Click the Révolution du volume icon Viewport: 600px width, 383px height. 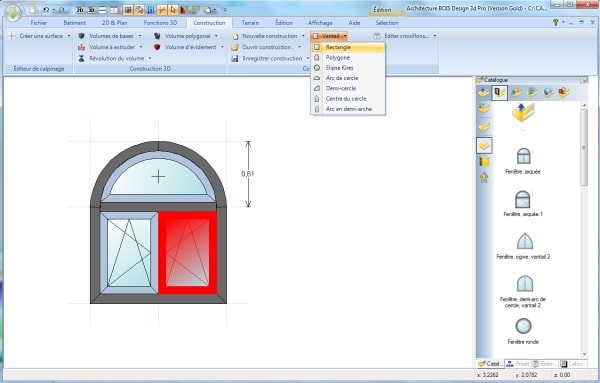pyautogui.click(x=82, y=59)
